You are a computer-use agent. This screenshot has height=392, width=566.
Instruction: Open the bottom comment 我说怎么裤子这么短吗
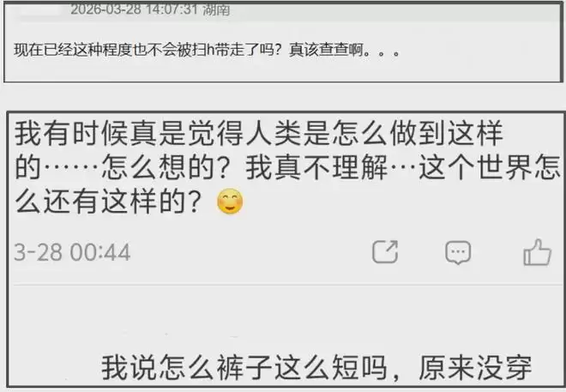tap(316, 368)
